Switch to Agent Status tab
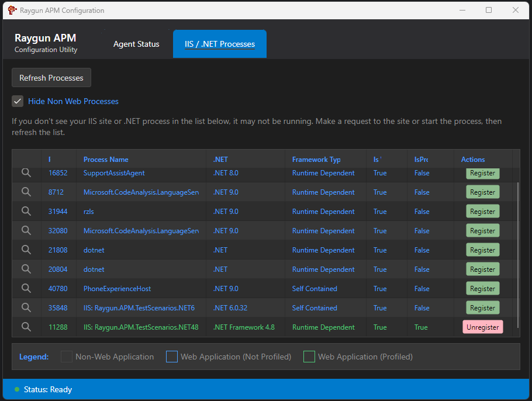 [136, 44]
